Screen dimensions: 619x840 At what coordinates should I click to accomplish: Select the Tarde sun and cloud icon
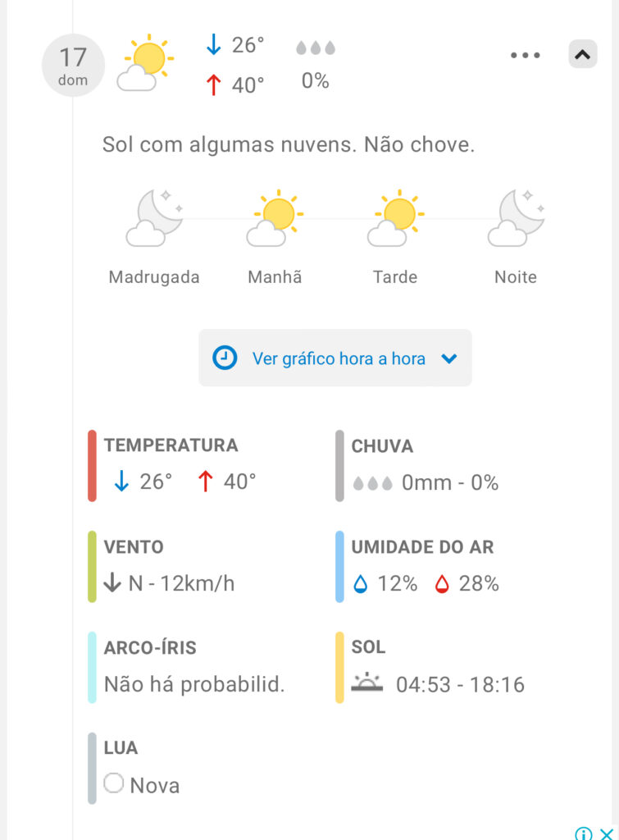[x=396, y=218]
